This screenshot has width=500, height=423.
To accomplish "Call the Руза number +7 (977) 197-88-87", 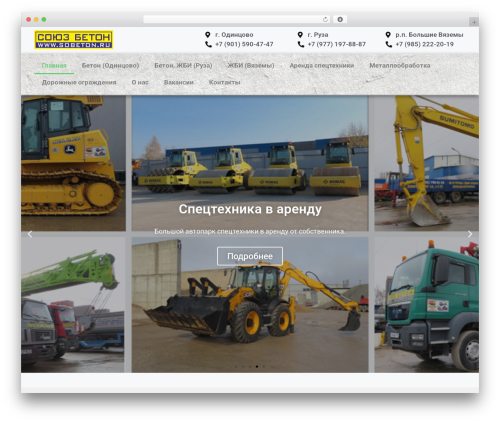I will 337,44.
